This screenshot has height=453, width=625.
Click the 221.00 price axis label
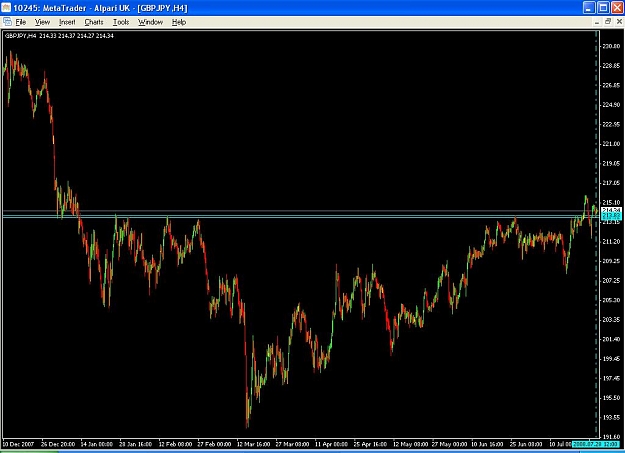(611, 144)
